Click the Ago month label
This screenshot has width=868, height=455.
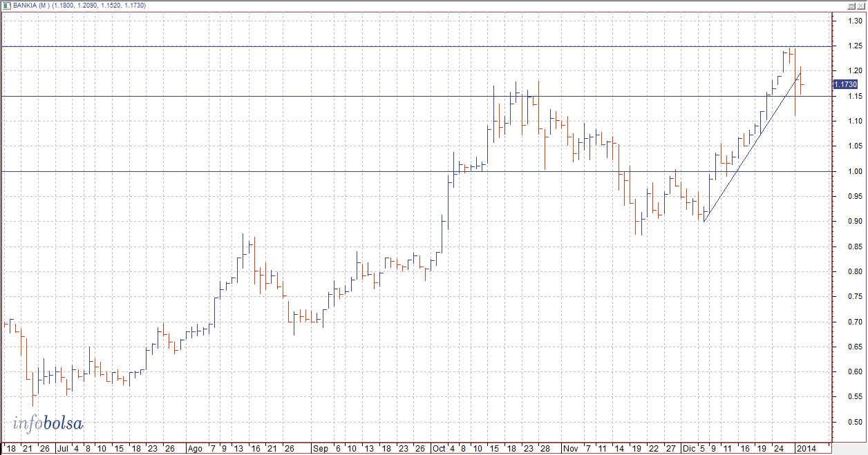tap(195, 448)
